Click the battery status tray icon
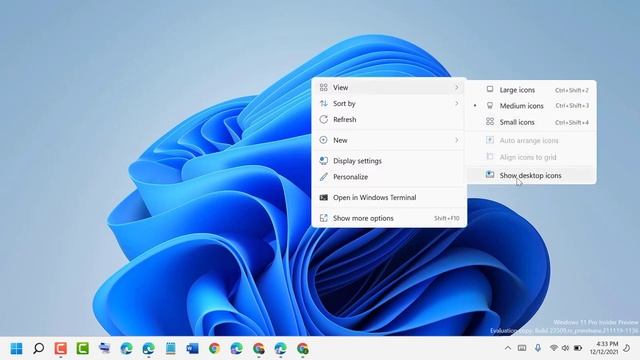 [578, 348]
